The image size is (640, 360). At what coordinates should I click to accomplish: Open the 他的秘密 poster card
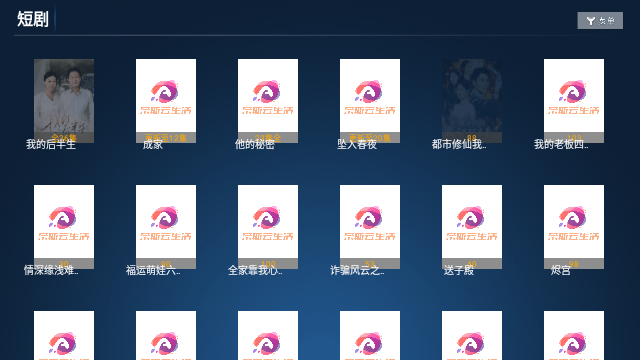pos(268,101)
